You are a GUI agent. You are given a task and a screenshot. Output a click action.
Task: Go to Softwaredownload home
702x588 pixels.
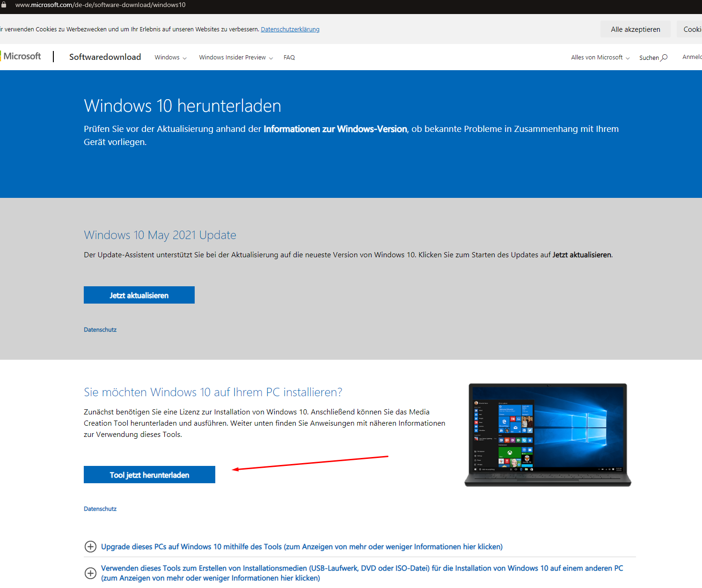(x=105, y=57)
